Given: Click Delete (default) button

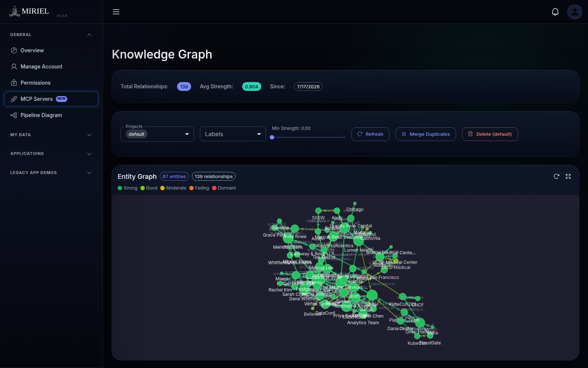Looking at the screenshot, I should coord(490,134).
